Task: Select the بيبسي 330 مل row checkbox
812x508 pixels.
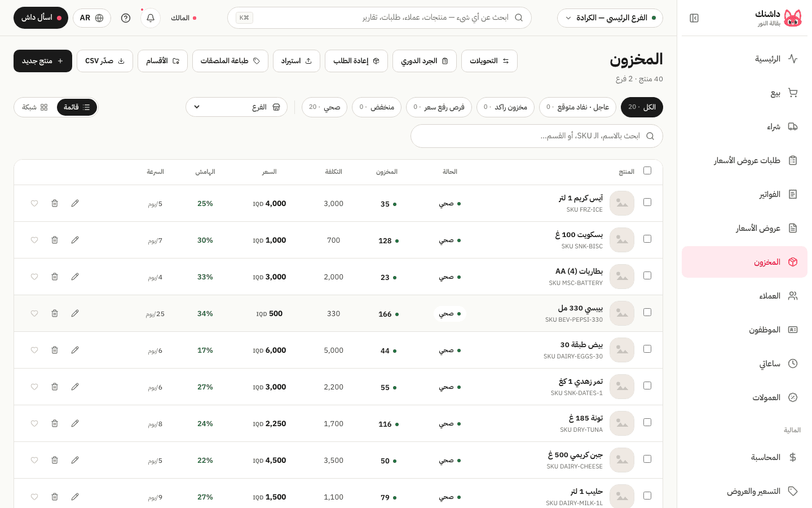Action: click(647, 312)
